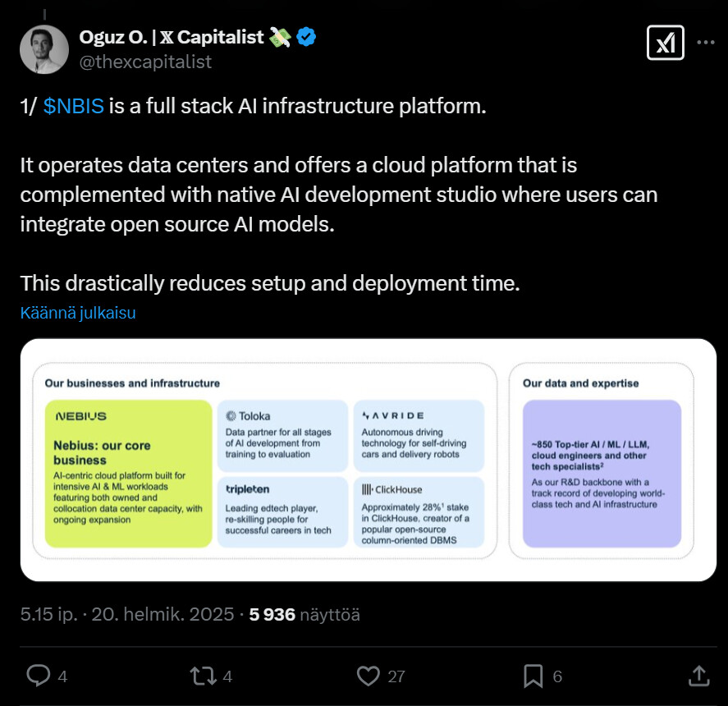Viewport: 728px width, 706px height.
Task: Open Oguz O.'s profile picture
Action: [44, 49]
